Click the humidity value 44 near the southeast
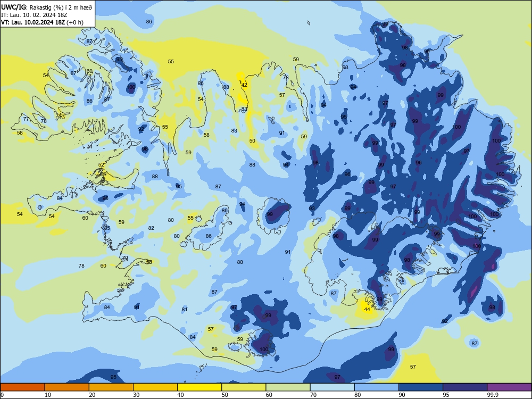The width and height of the screenshot is (532, 399). (x=367, y=310)
